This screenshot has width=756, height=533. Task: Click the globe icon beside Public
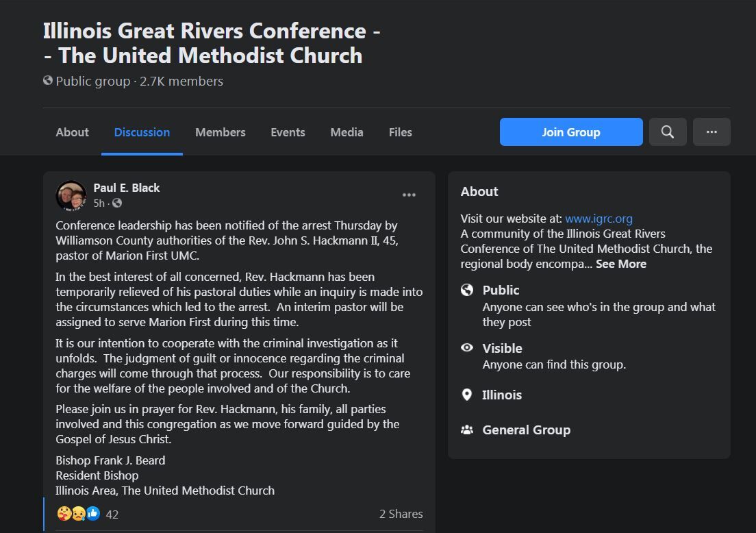coord(467,290)
